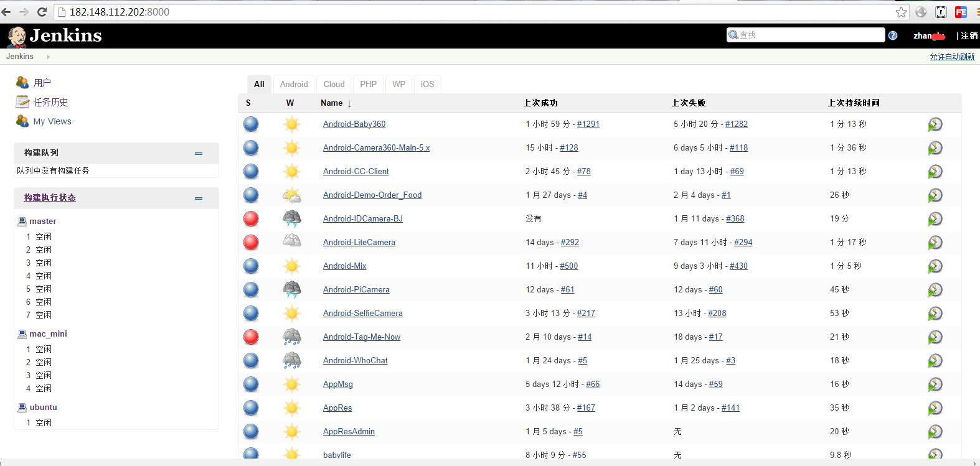980x466 pixels.
Task: Bookmark this page with star icon
Action: (x=901, y=12)
